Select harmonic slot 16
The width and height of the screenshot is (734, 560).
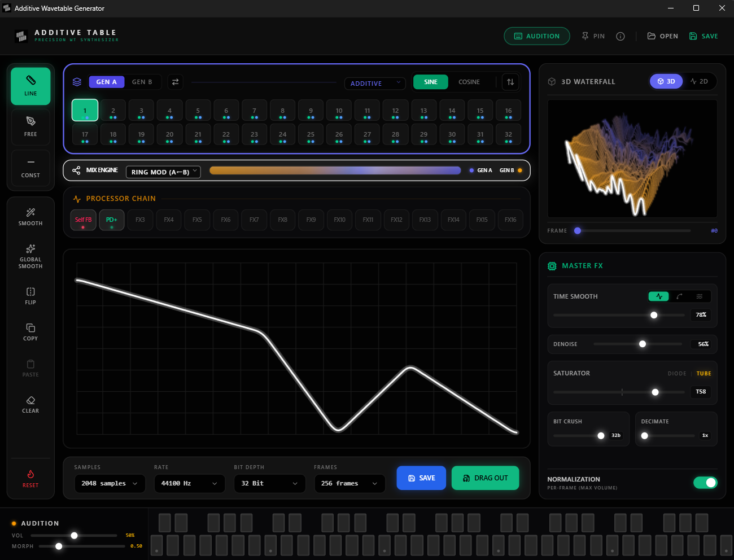(x=508, y=111)
